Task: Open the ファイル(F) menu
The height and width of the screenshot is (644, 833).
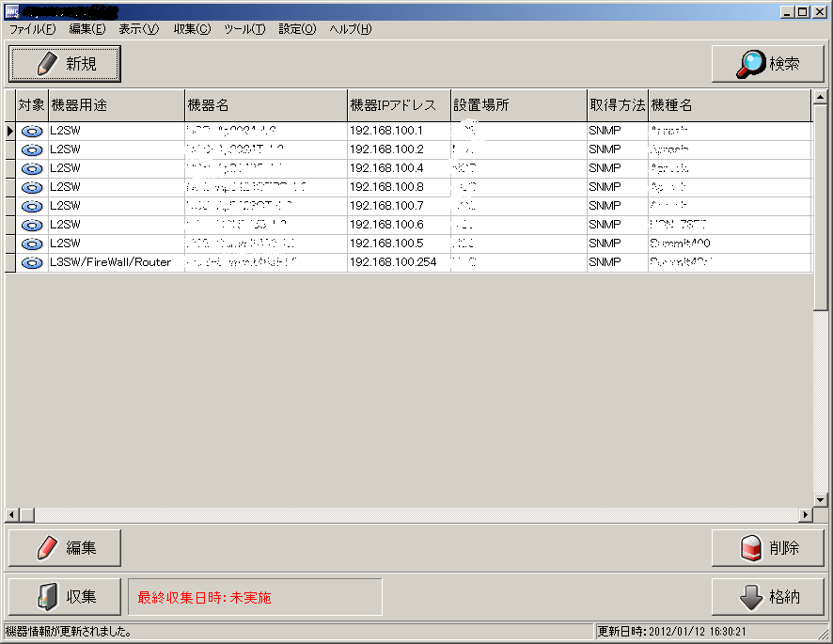Action: [x=32, y=29]
